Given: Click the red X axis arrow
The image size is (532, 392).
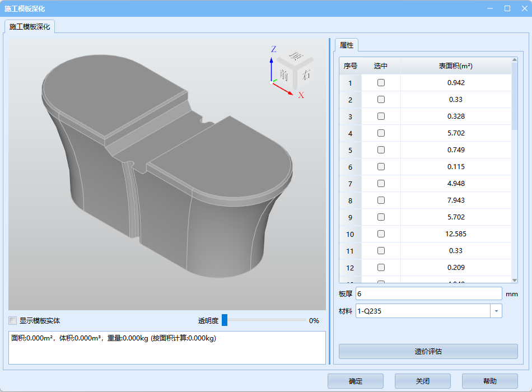Looking at the screenshot, I should (x=286, y=89).
